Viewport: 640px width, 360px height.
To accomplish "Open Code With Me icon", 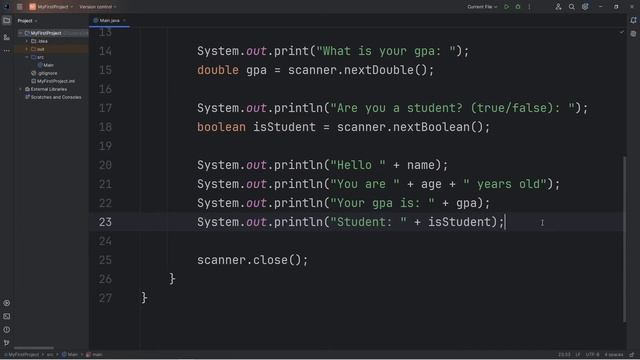I will tap(558, 7).
